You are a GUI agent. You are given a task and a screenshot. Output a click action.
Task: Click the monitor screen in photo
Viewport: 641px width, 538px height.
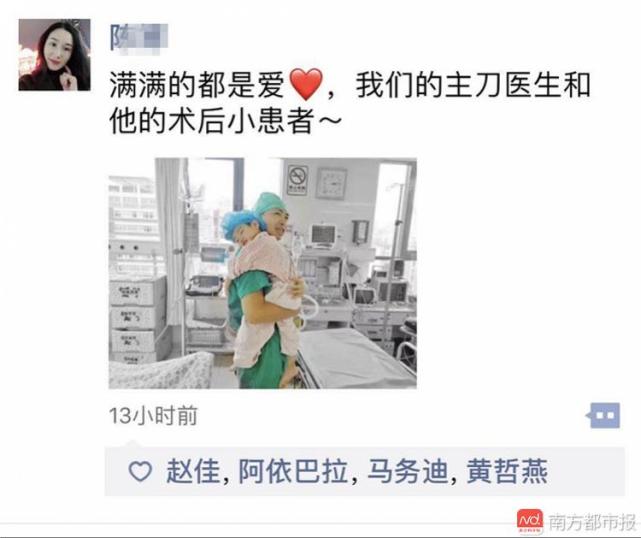click(324, 235)
